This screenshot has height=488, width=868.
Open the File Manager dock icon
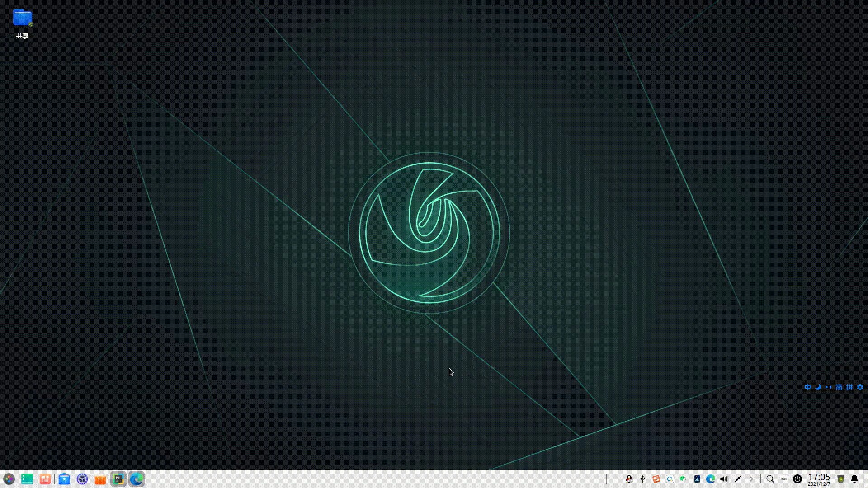coord(65,479)
